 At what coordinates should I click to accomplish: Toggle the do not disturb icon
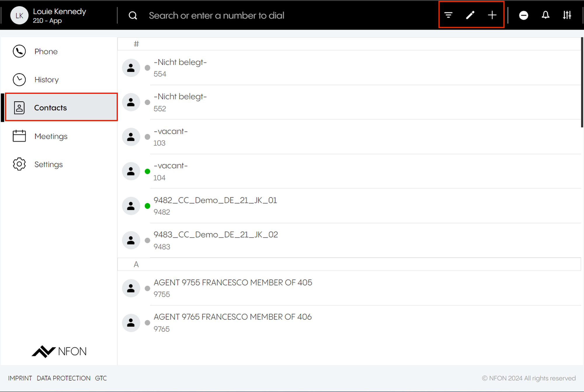(524, 15)
